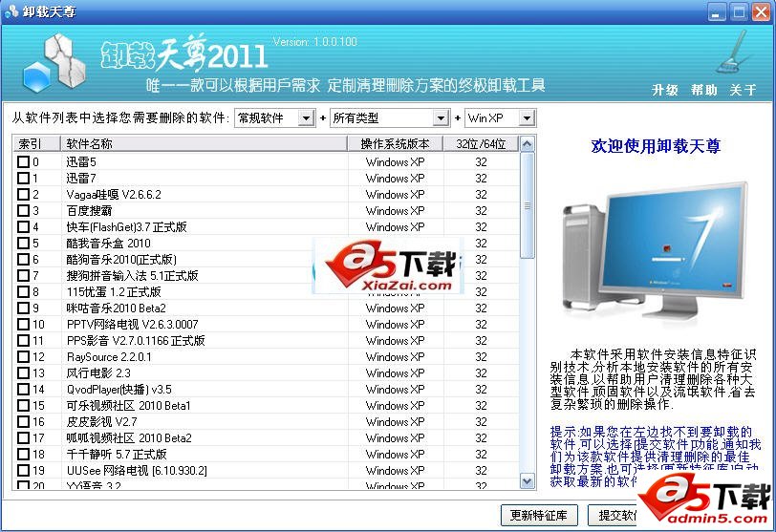Viewport: 776px width, 532px height.
Task: Check the 115优蛋 1.2 checkbox
Action: point(23,291)
